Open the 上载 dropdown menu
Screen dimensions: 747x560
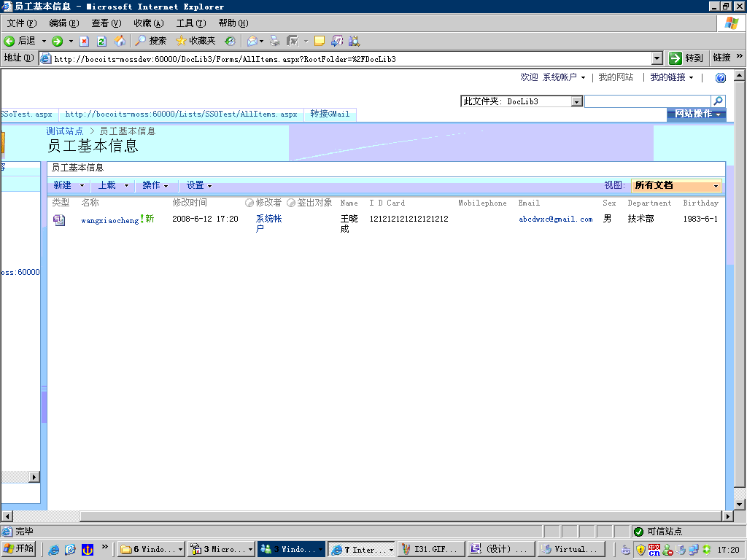point(113,185)
